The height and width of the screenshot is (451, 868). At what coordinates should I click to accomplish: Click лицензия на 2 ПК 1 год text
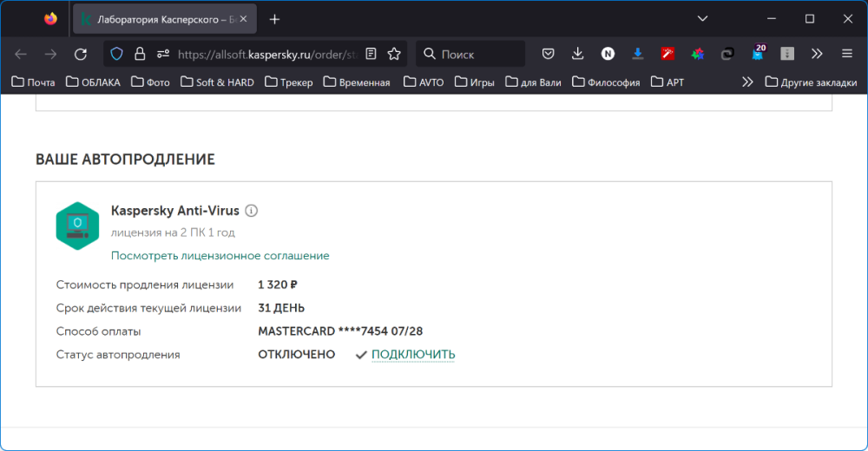[x=173, y=233]
